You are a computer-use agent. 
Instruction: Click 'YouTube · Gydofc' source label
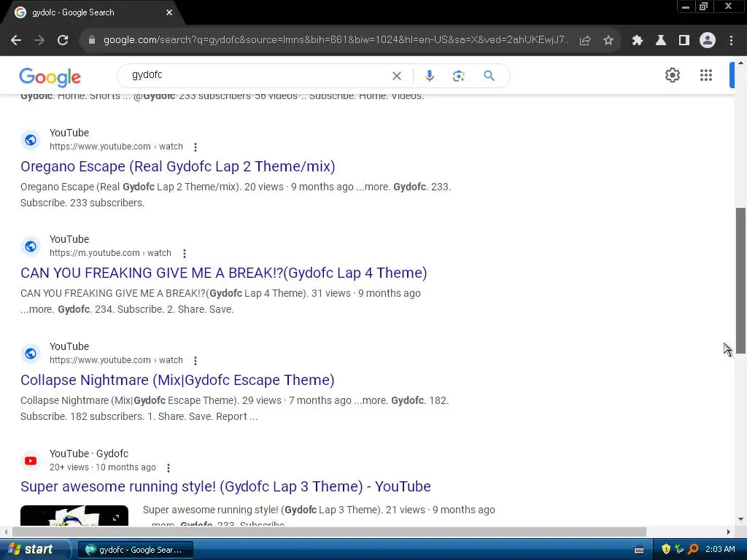[x=89, y=454]
